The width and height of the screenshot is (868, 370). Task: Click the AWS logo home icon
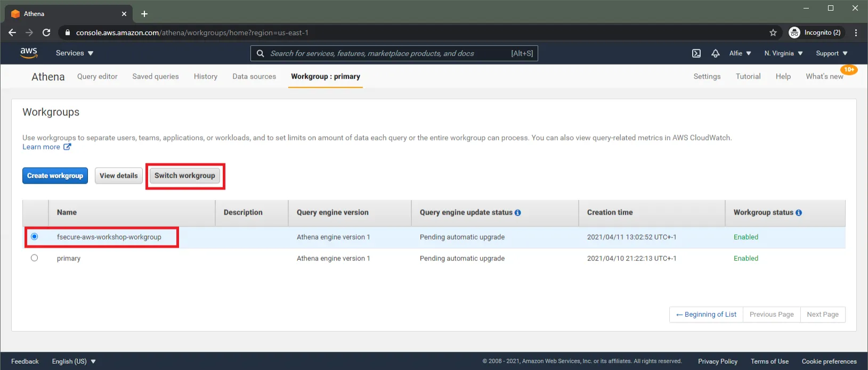(29, 53)
